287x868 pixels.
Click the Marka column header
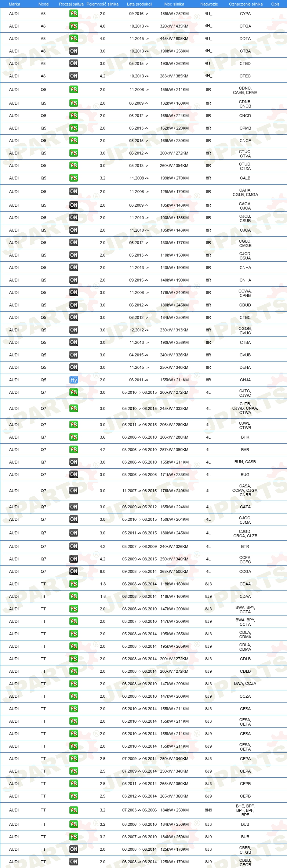[x=14, y=4]
